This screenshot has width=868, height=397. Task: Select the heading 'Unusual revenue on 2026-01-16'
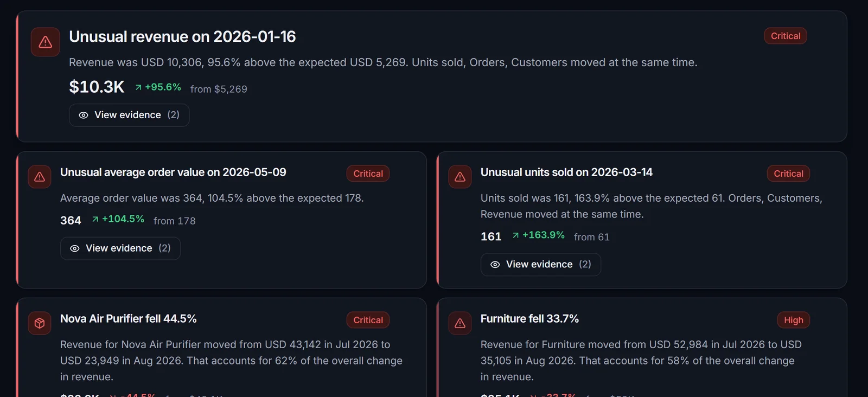click(x=182, y=36)
